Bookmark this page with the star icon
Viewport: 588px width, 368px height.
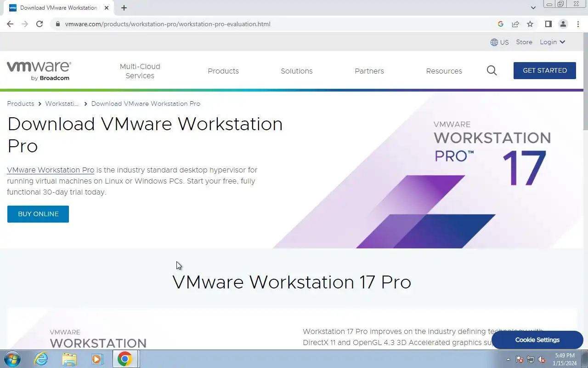pos(530,24)
